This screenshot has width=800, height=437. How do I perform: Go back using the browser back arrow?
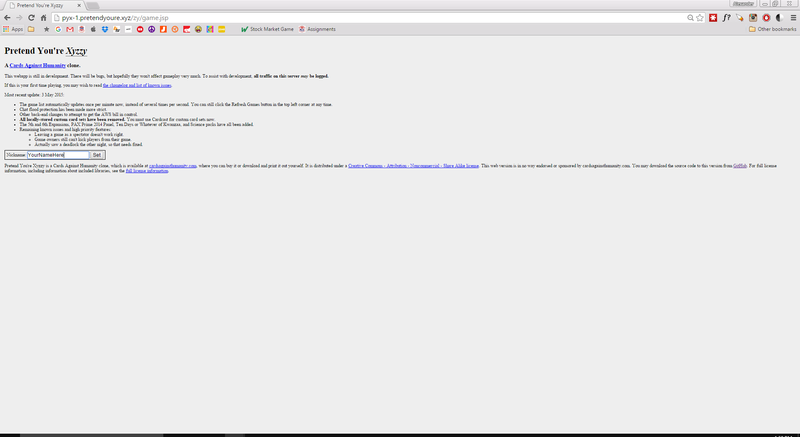click(x=7, y=18)
